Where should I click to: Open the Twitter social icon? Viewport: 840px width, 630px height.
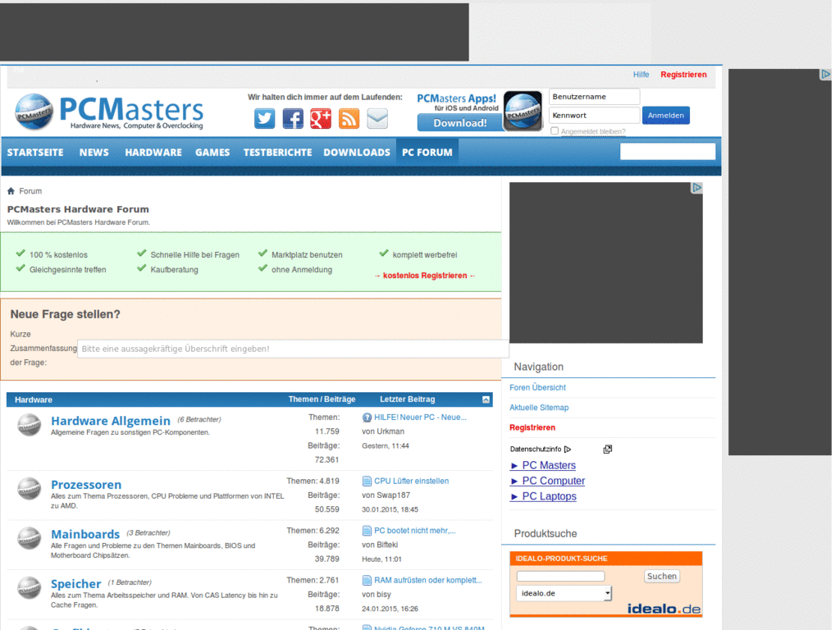tap(264, 118)
